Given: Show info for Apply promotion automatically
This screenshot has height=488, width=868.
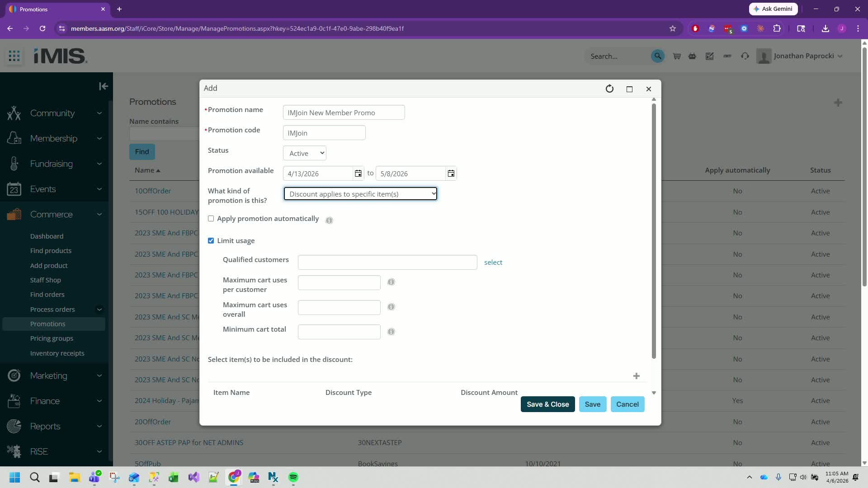Looking at the screenshot, I should point(329,220).
